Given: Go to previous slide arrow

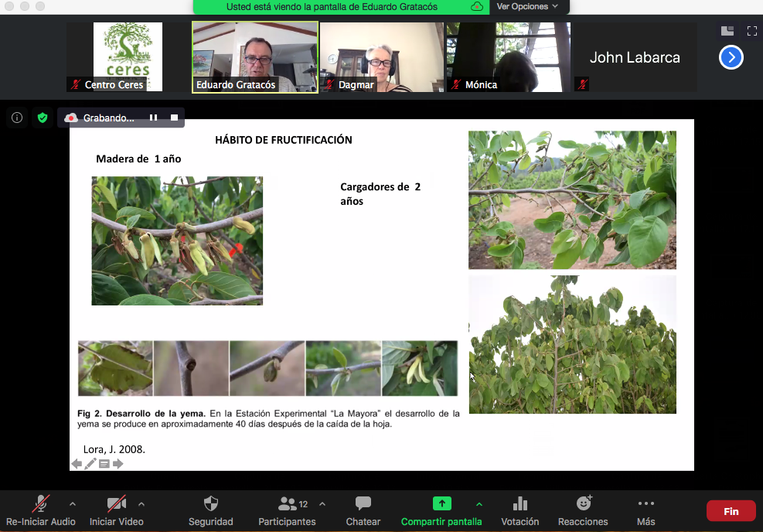Looking at the screenshot, I should click(x=77, y=464).
